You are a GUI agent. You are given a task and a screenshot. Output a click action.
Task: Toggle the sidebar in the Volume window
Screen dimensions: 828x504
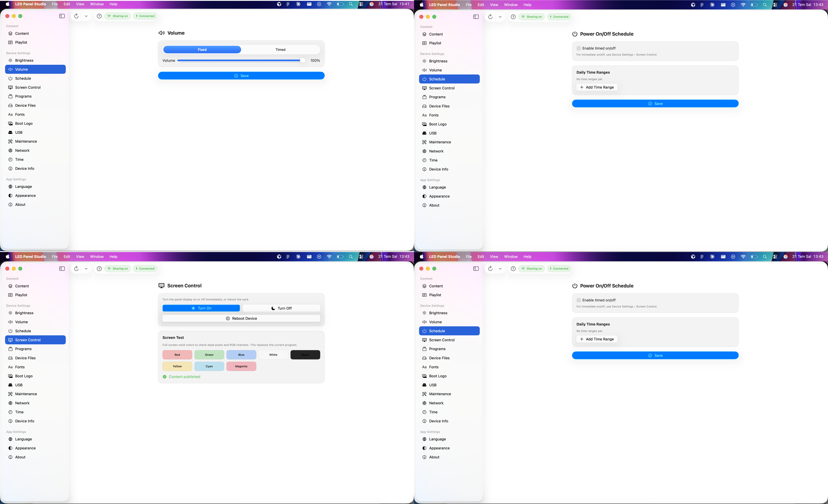62,16
